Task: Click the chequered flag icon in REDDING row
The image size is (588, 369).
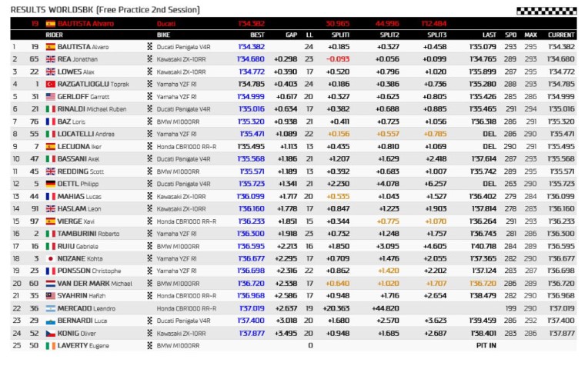Action: tap(149, 171)
